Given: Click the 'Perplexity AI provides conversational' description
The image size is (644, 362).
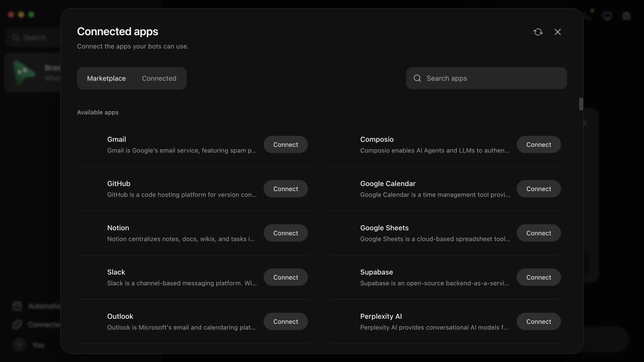Looking at the screenshot, I should pyautogui.click(x=434, y=327).
